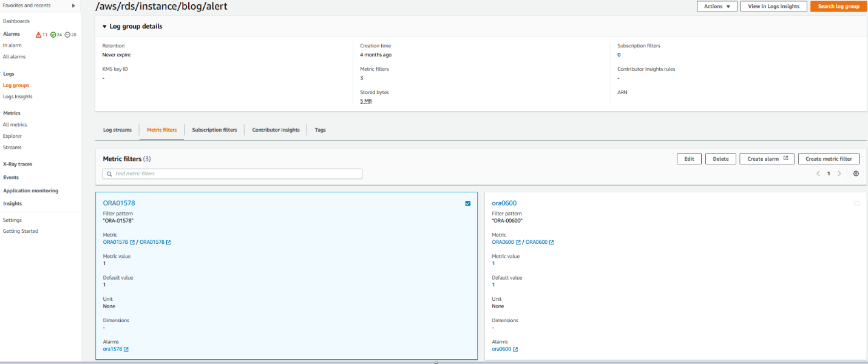Click the ora0600 alarm link
Image resolution: width=868 pixels, height=364 pixels.
(501, 349)
